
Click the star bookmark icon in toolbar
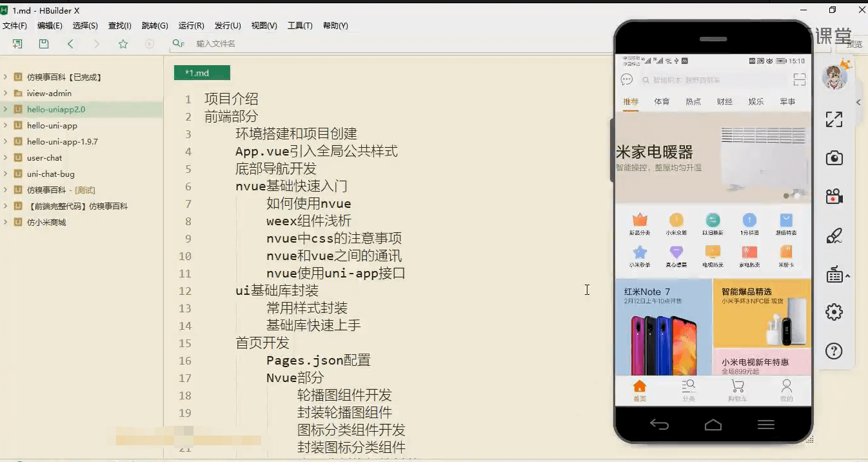123,44
